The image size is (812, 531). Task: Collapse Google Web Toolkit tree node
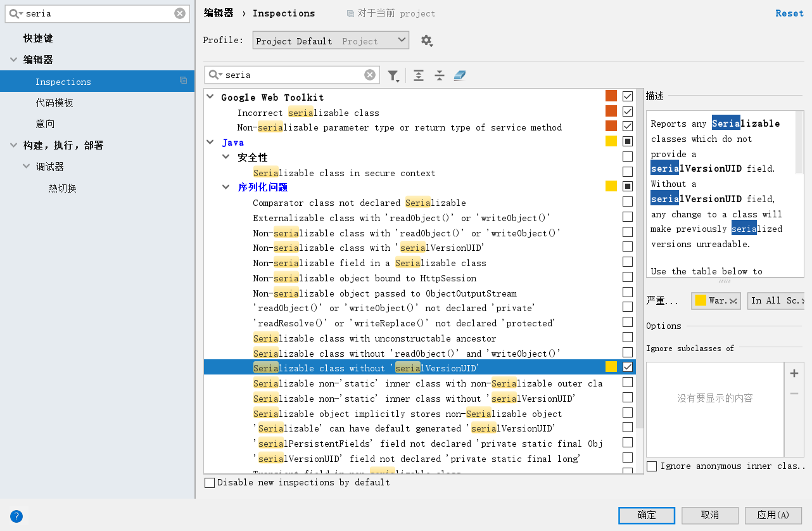tap(211, 97)
